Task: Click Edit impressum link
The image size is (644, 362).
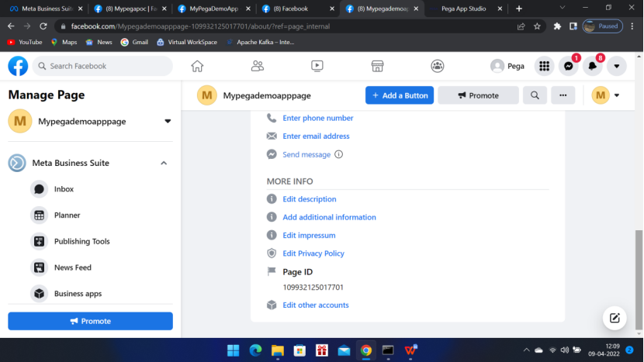Action: 309,235
